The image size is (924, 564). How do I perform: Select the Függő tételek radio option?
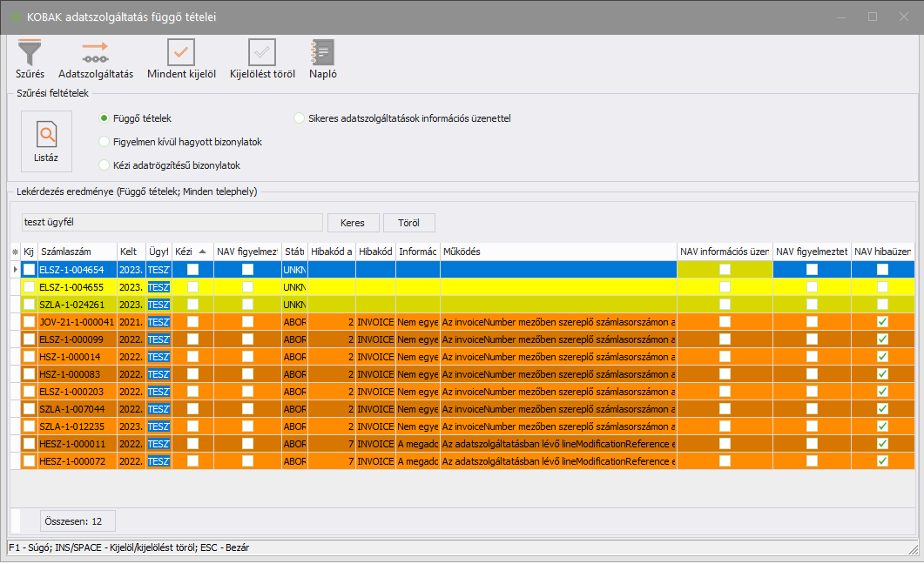105,117
